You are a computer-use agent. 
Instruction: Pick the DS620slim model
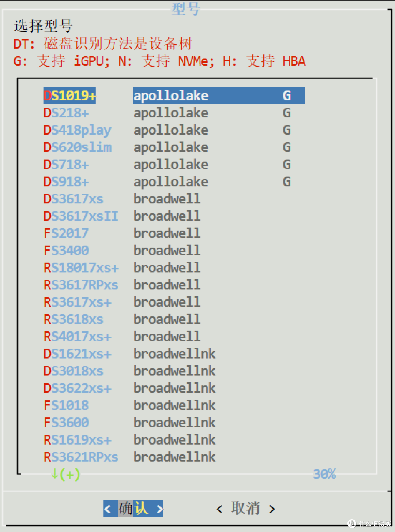tap(174, 147)
